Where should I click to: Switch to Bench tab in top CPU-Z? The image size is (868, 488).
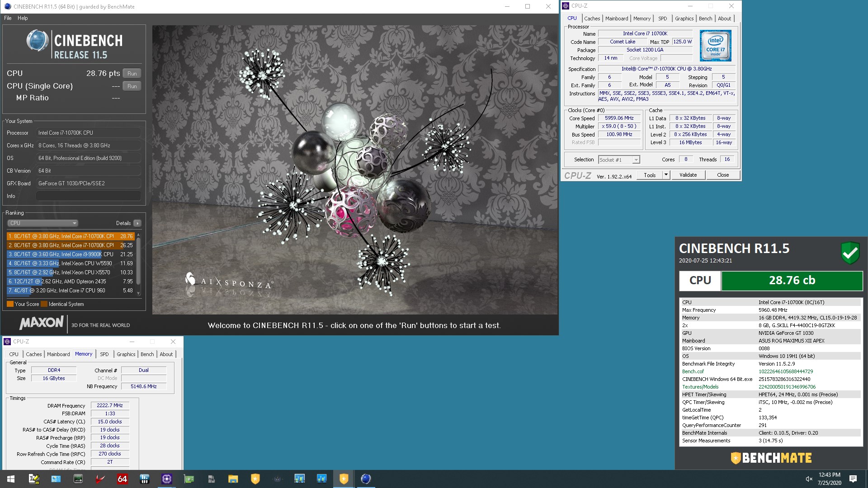click(705, 19)
